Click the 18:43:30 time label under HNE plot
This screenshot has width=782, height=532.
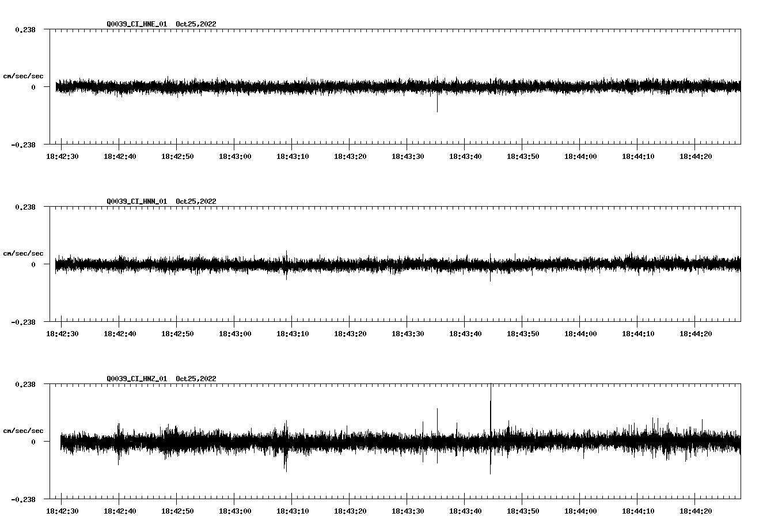[x=408, y=157]
